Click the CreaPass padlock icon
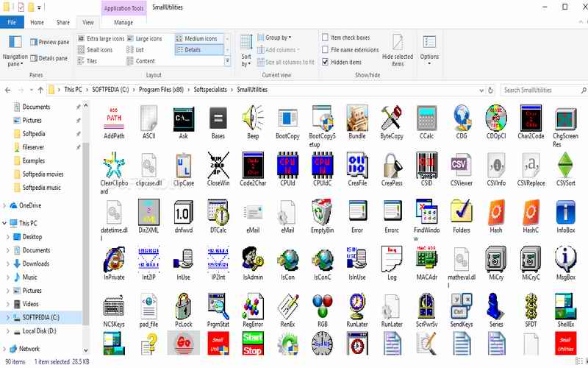588x368 pixels. 392,165
